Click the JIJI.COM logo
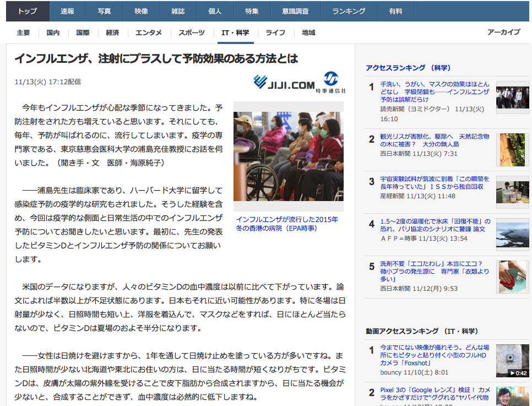The image size is (532, 406). pos(284,82)
